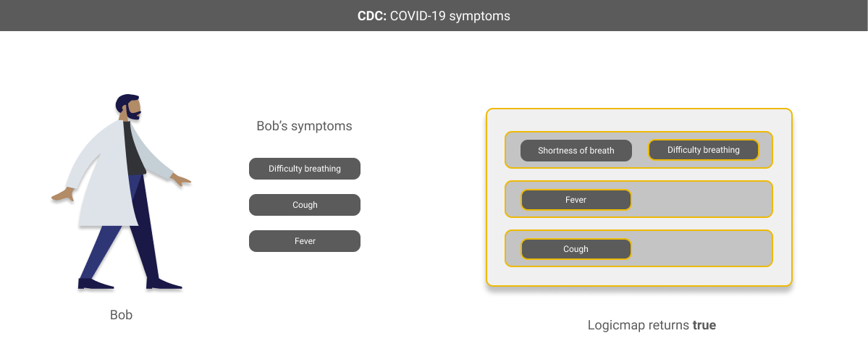Click Bob's bearded head

[x=128, y=107]
